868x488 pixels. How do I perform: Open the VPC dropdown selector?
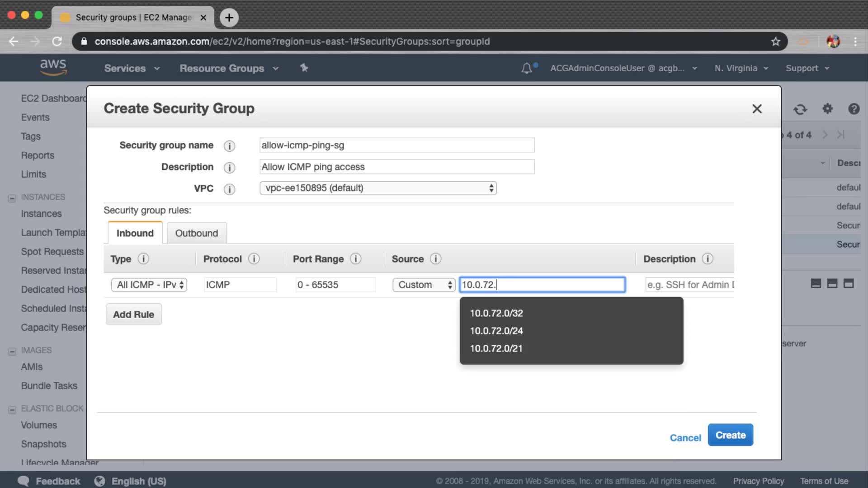[x=378, y=188]
